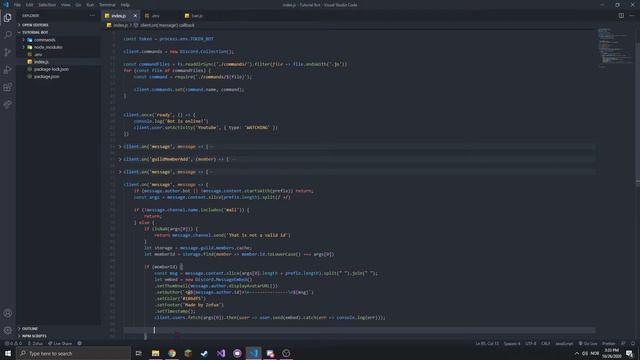Click the JavaScript language mode item
Image resolution: width=640 pixels, height=360 pixels.
point(564,344)
